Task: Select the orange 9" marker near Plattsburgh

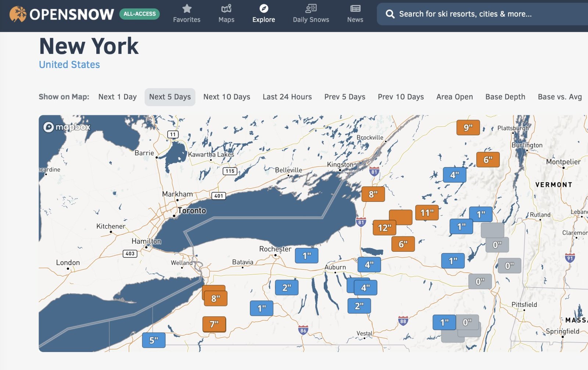Action: click(468, 128)
